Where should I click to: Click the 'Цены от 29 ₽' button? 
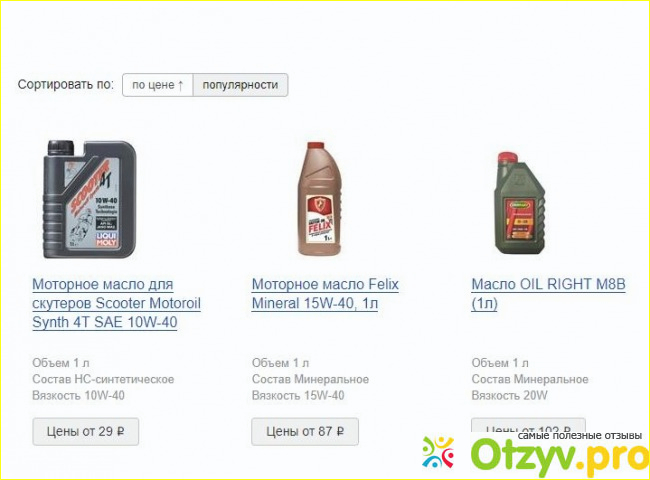tap(85, 432)
